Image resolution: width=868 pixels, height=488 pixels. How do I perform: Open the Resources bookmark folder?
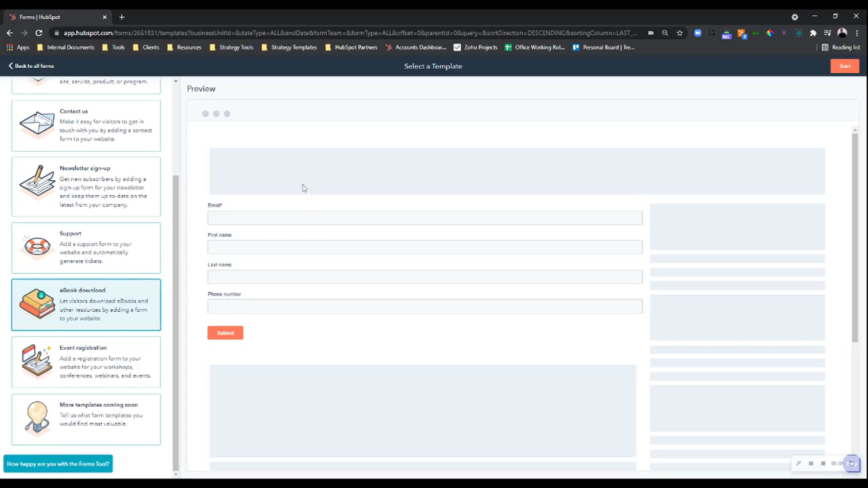coord(184,47)
